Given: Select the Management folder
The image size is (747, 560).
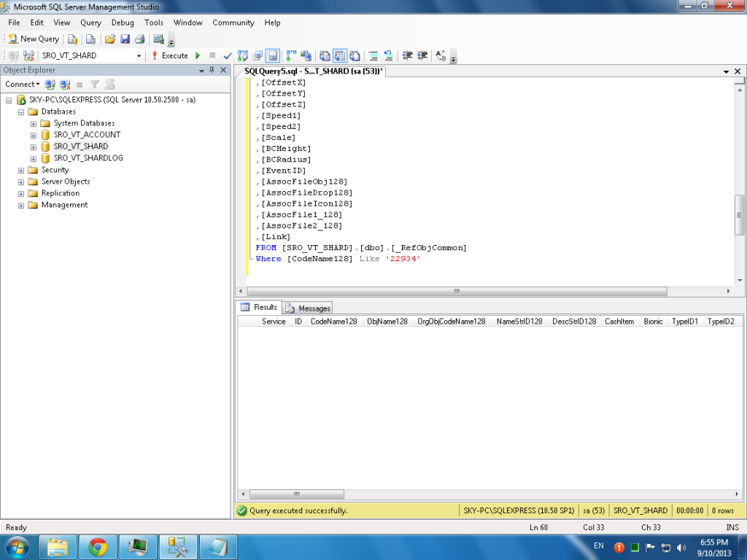Looking at the screenshot, I should coord(64,205).
